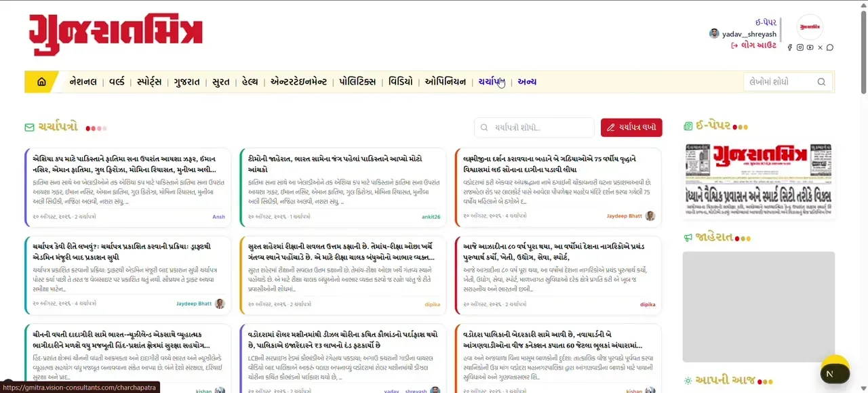
Task: Click Jaydeep Bhatt avatar on charchapatra process card
Action: [220, 304]
